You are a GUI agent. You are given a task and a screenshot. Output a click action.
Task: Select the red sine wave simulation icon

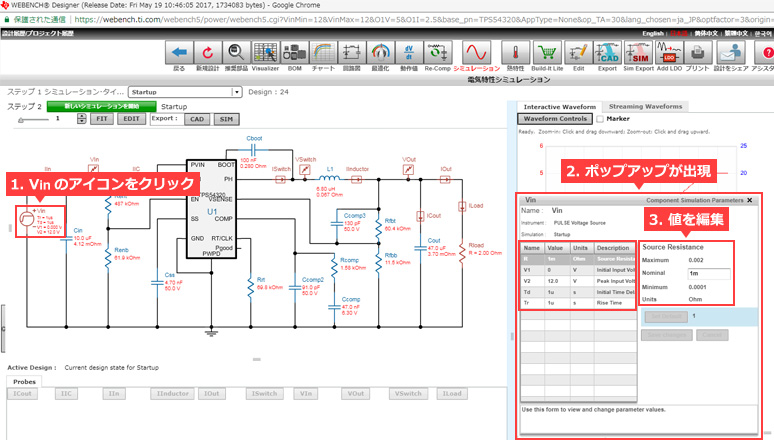tap(476, 52)
